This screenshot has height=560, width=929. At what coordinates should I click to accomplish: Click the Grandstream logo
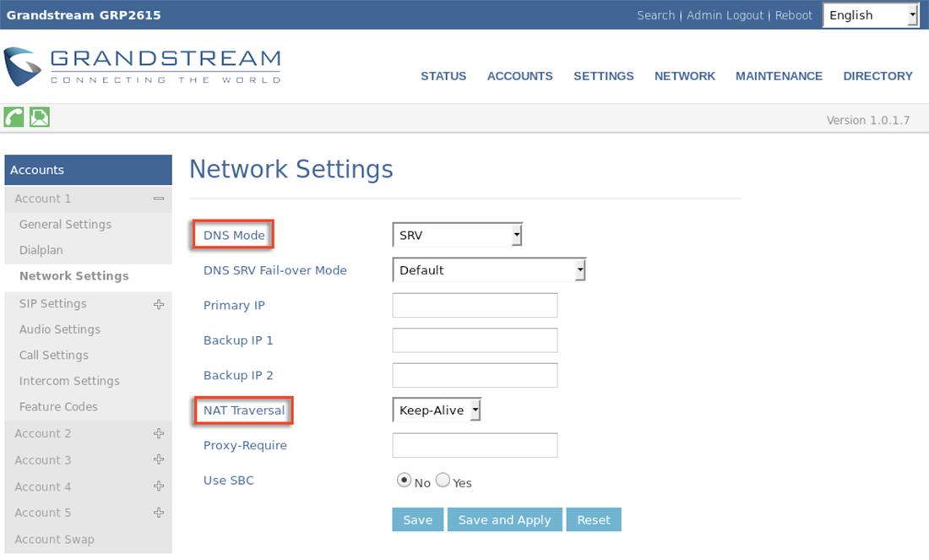[x=142, y=67]
